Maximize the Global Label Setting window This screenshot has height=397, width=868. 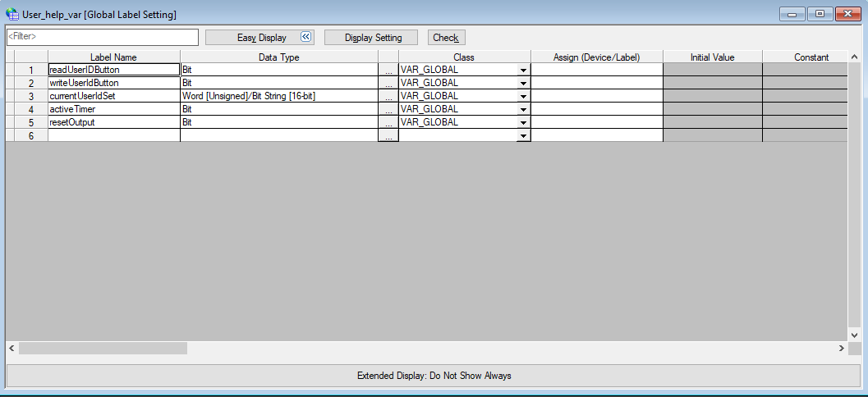820,15
